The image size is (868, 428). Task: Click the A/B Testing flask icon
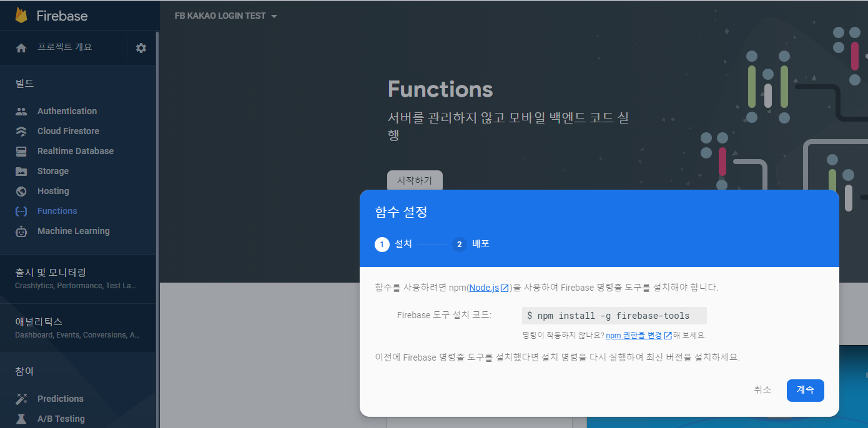click(21, 419)
